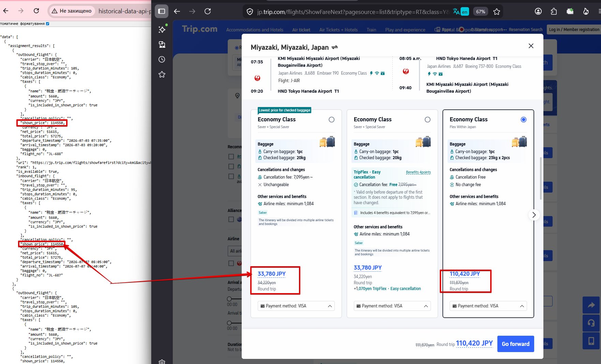Close the Miyazaki fare selection dialog
This screenshot has width=601, height=364.
tap(531, 46)
